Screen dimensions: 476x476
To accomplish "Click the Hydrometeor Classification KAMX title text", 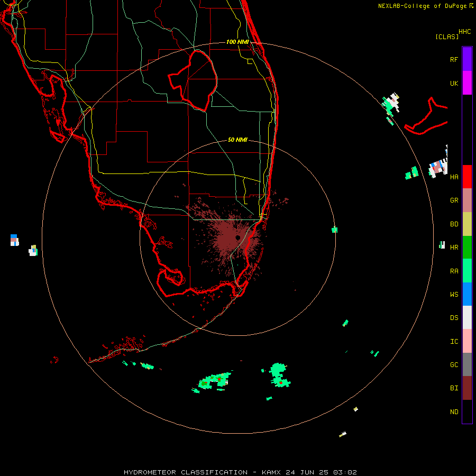I will pos(240,472).
